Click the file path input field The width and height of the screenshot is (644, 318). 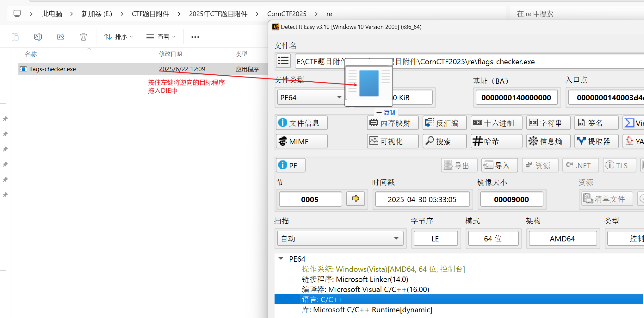(469, 61)
